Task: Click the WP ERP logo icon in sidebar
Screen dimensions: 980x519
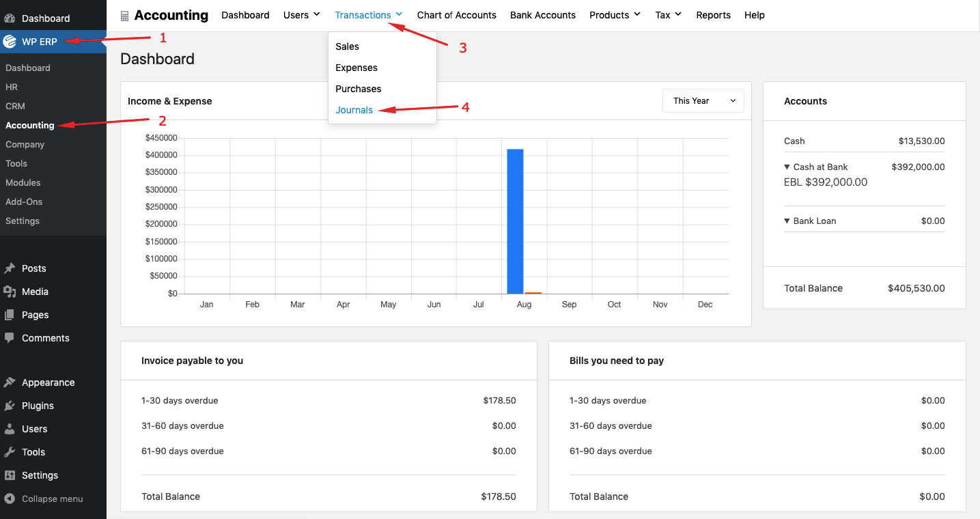Action: click(x=10, y=42)
